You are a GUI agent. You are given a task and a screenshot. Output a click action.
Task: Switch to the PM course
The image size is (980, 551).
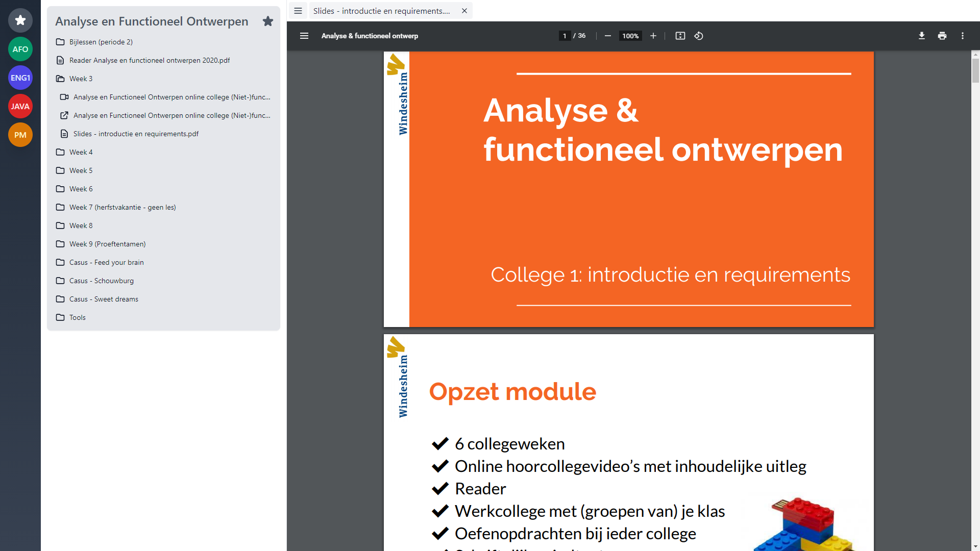[20, 135]
